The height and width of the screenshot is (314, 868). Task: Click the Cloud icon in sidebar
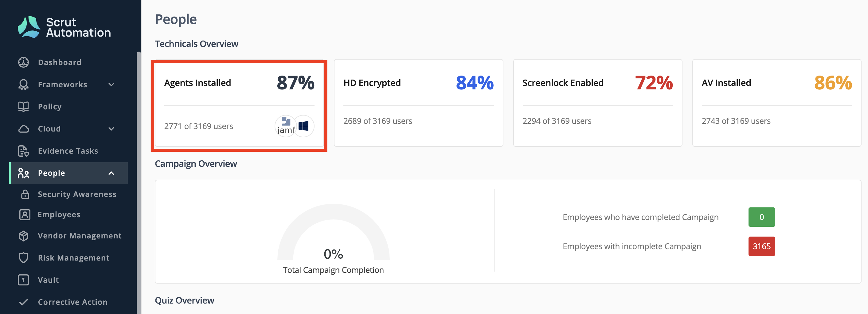23,129
